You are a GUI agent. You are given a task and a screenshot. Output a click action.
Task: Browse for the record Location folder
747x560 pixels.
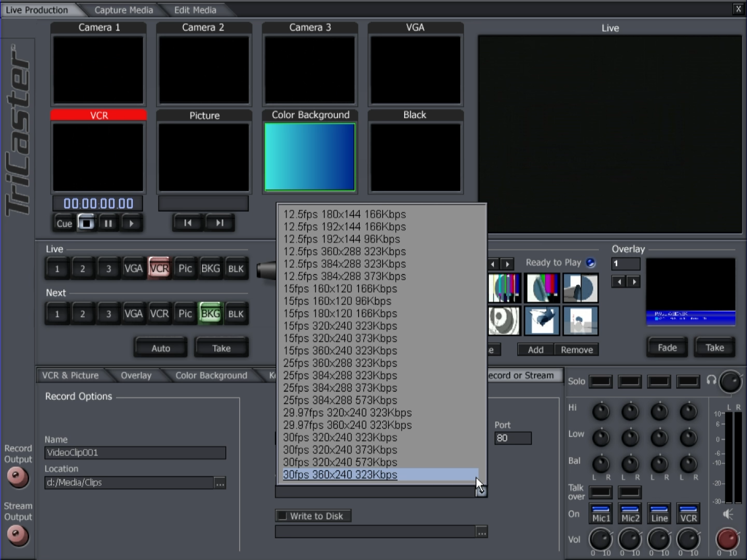[x=220, y=483]
